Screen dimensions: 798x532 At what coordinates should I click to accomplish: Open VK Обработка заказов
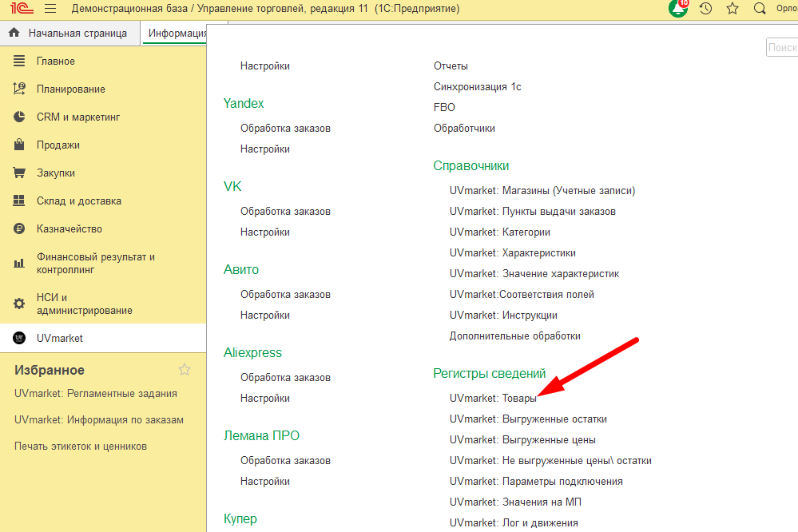pos(285,211)
